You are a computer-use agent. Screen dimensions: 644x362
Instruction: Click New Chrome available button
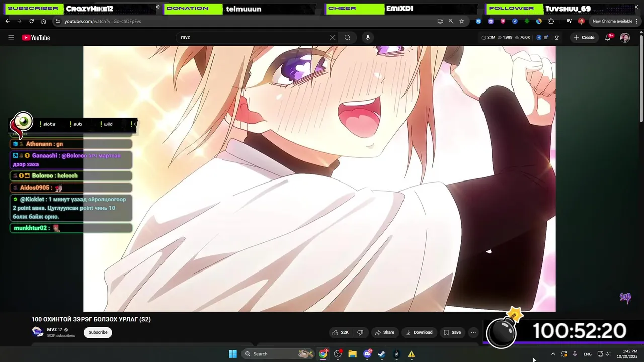(612, 21)
